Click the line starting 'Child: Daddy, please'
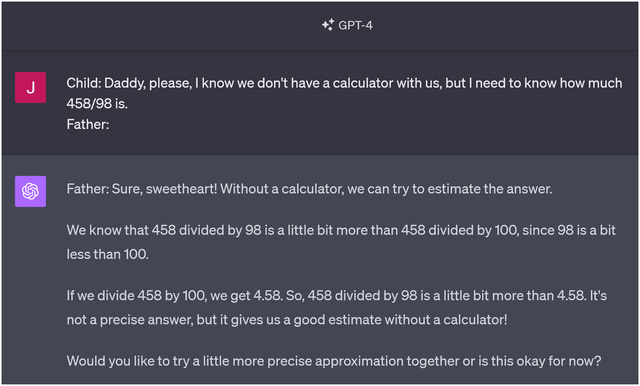The height and width of the screenshot is (386, 640). (344, 83)
